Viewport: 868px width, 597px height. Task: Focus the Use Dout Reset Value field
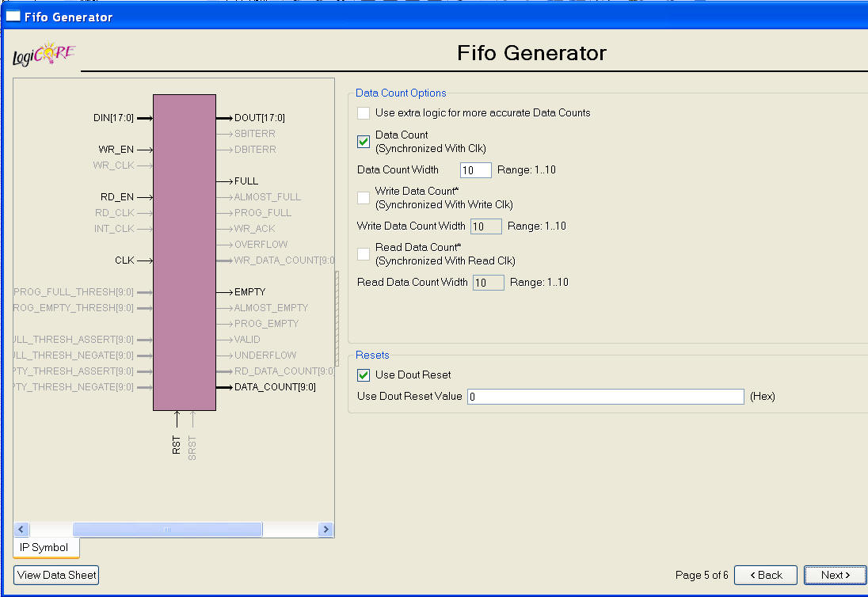pyautogui.click(x=606, y=397)
